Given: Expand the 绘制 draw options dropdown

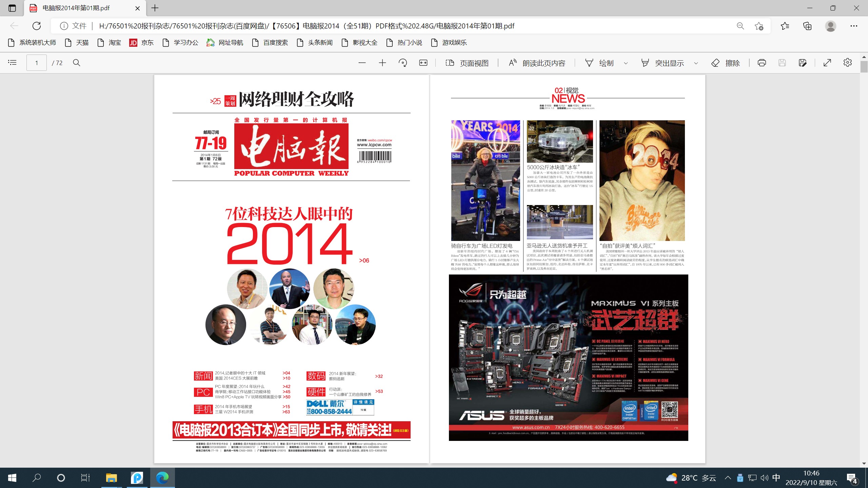Looking at the screenshot, I should point(626,63).
